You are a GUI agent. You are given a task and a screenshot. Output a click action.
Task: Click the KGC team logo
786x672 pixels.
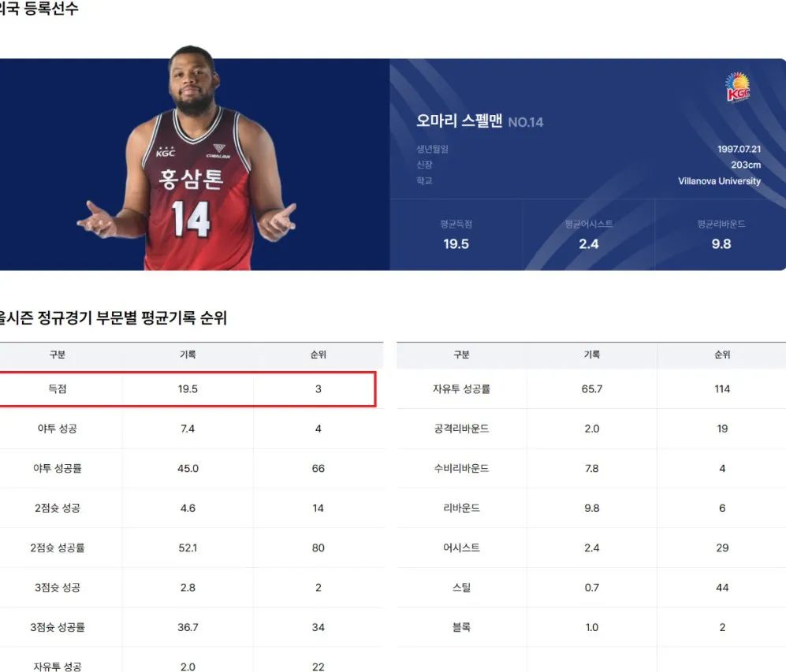[736, 88]
